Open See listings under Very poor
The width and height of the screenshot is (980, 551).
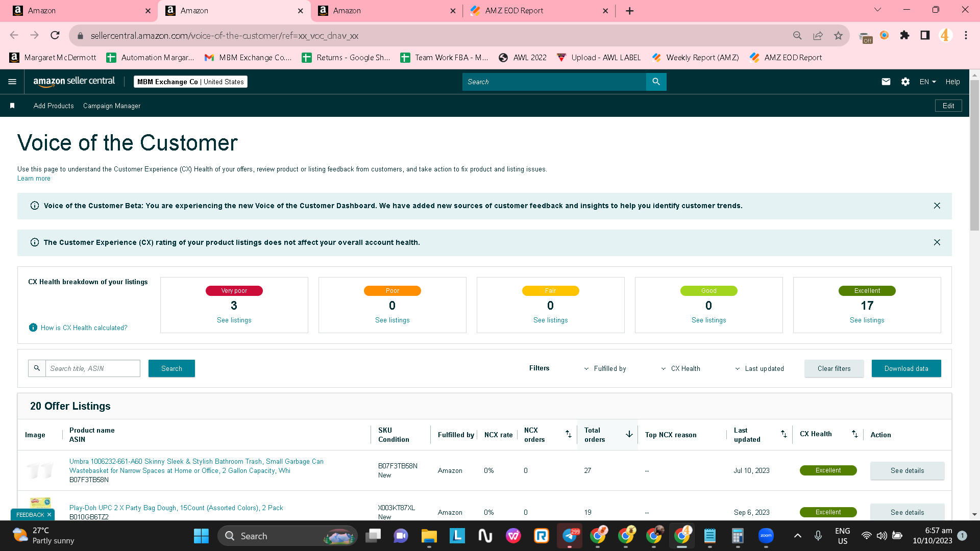coord(234,320)
